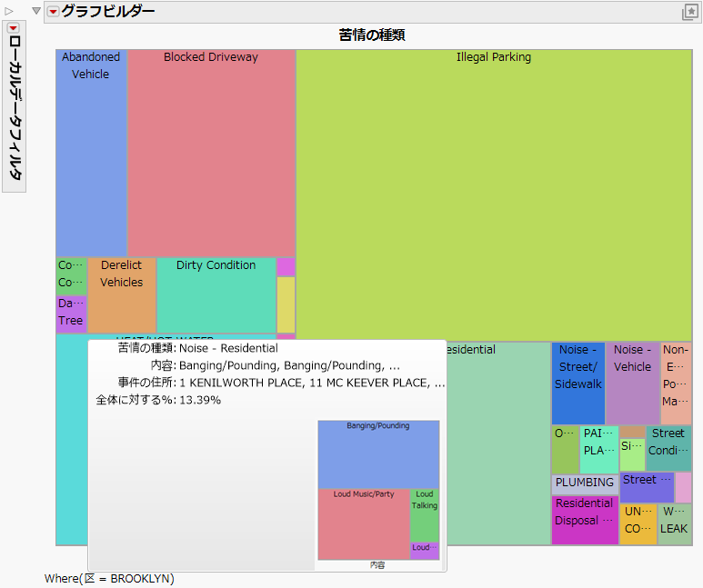Open the Graph Builder red triangle menu

53,11
